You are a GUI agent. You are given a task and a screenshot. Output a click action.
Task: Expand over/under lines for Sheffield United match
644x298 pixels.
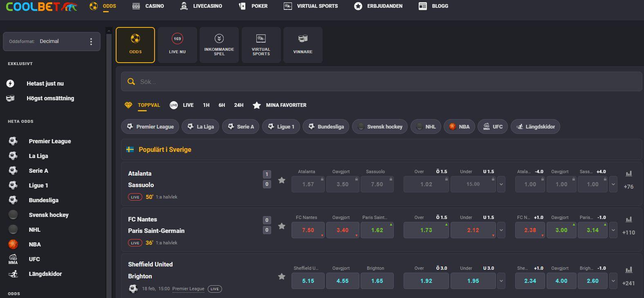(501, 281)
